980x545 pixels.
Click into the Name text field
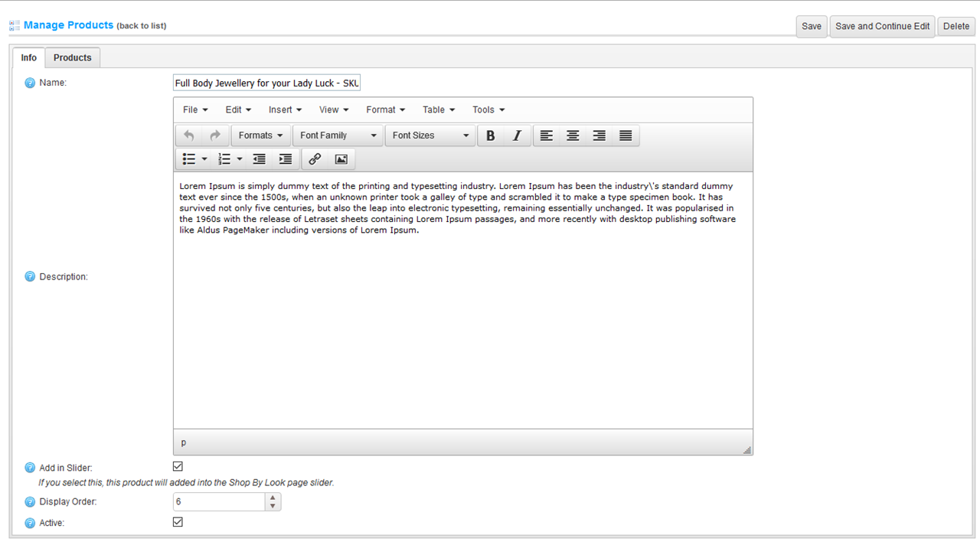[266, 83]
